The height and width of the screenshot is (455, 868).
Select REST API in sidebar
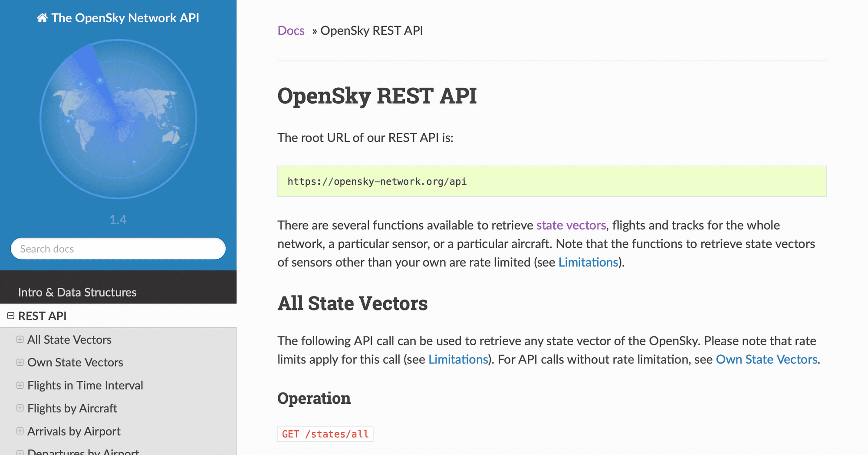coord(43,316)
